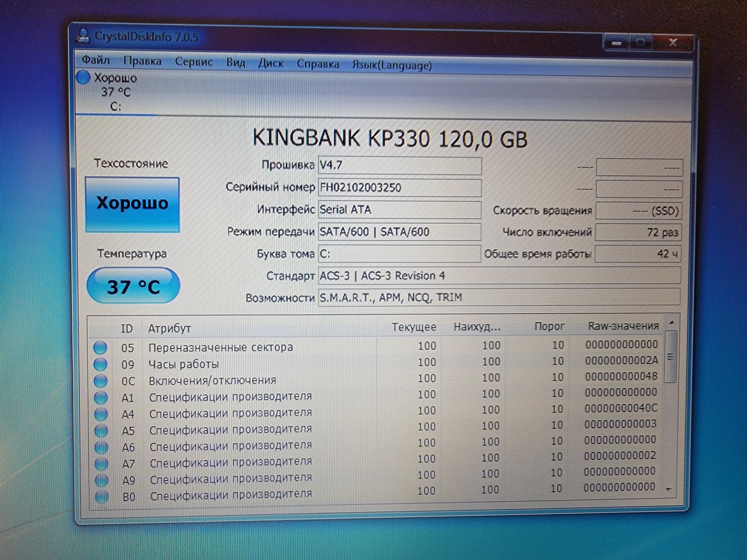Click the status dot for attribute A9
This screenshot has height=560, width=747.
tap(102, 480)
